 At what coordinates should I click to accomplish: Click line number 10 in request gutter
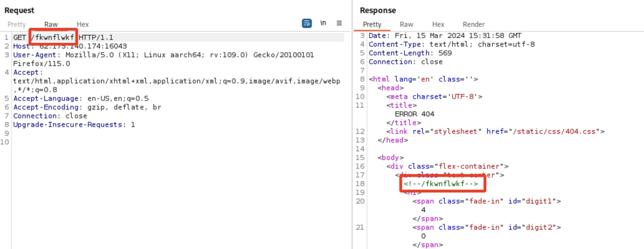[x=5, y=142]
